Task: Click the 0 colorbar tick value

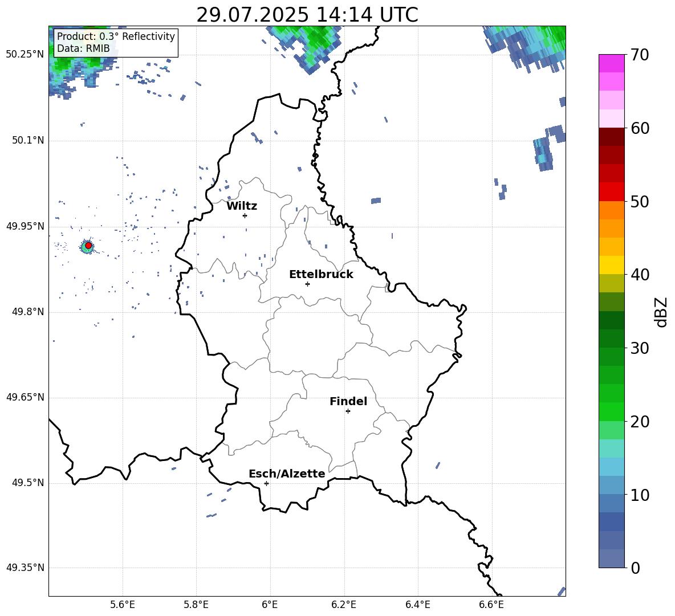Action: (x=635, y=568)
